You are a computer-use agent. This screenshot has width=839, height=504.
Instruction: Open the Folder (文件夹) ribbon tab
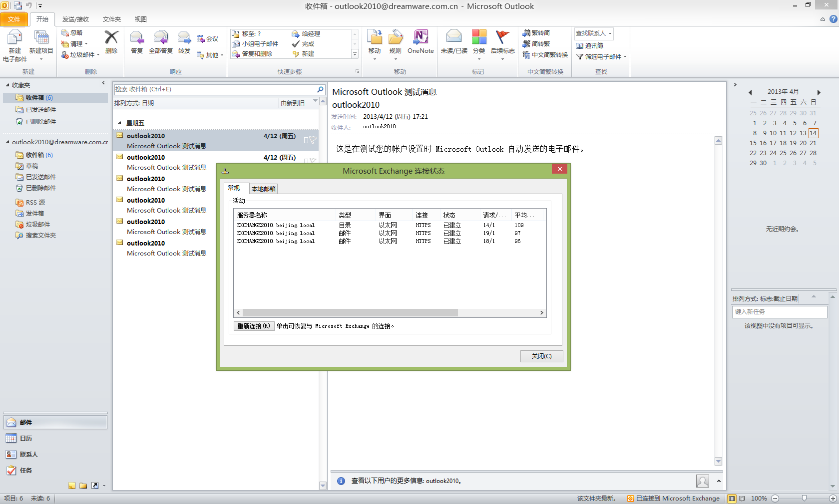[112, 19]
